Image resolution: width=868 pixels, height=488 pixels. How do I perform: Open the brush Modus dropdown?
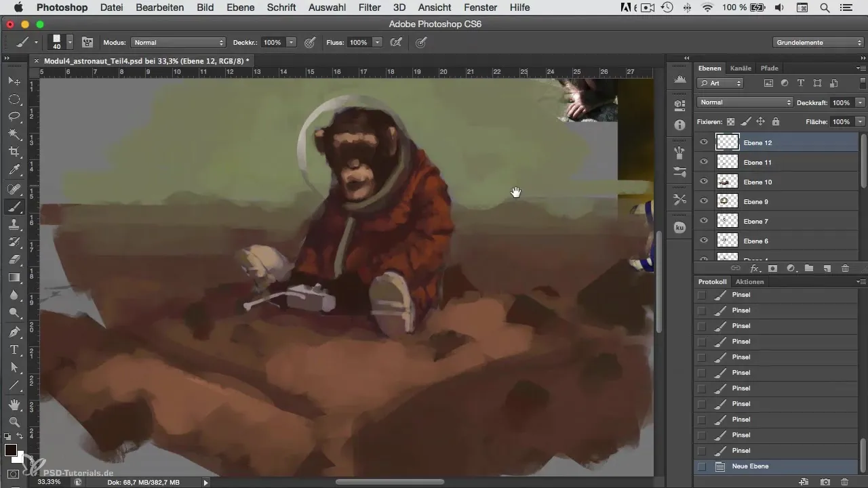tap(178, 42)
